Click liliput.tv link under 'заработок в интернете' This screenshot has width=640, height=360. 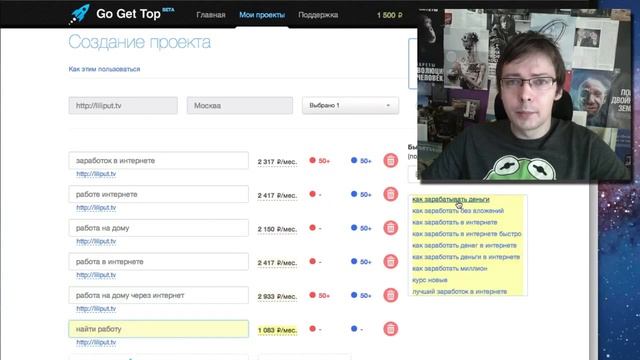[96, 174]
